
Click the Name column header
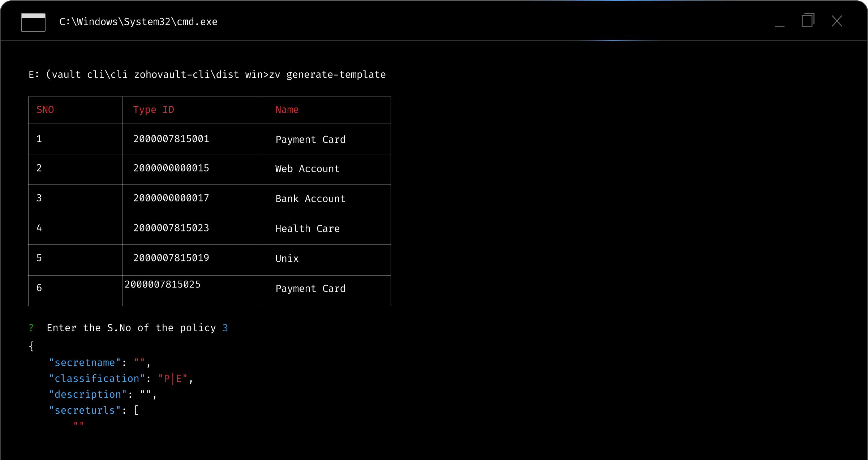click(x=287, y=110)
